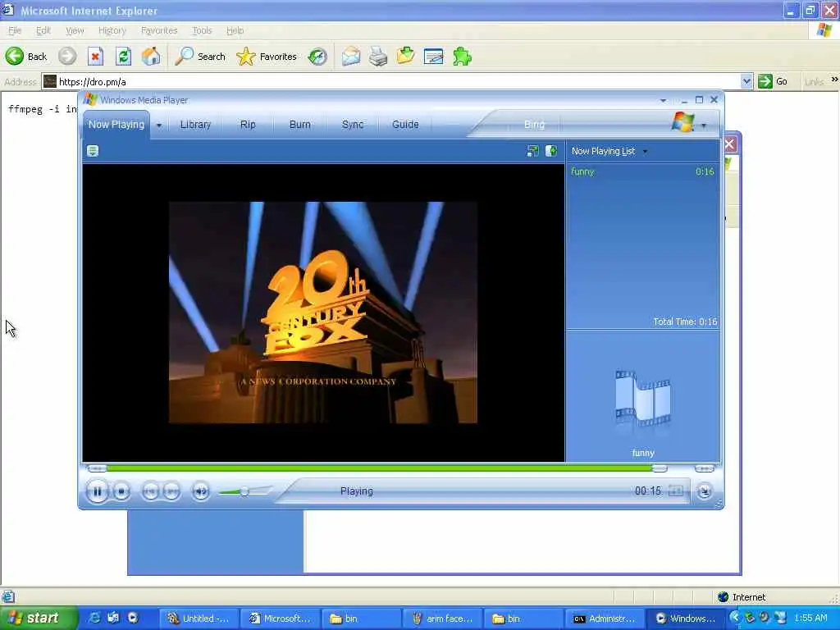This screenshot has height=630, width=840.
Task: Open the Bing online store tab
Action: pos(534,125)
